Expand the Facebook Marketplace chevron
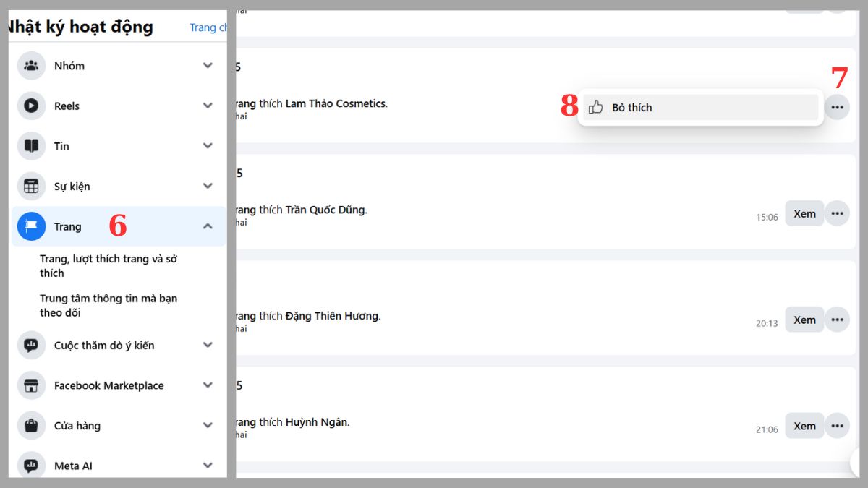 (208, 385)
